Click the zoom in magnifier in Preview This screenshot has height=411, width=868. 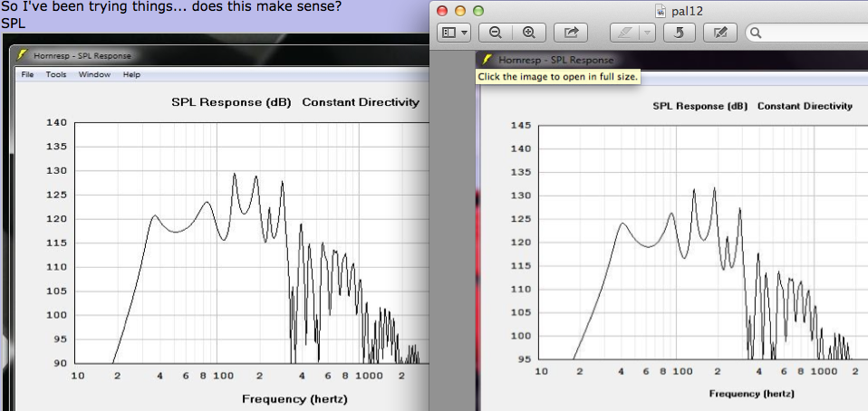point(529,33)
